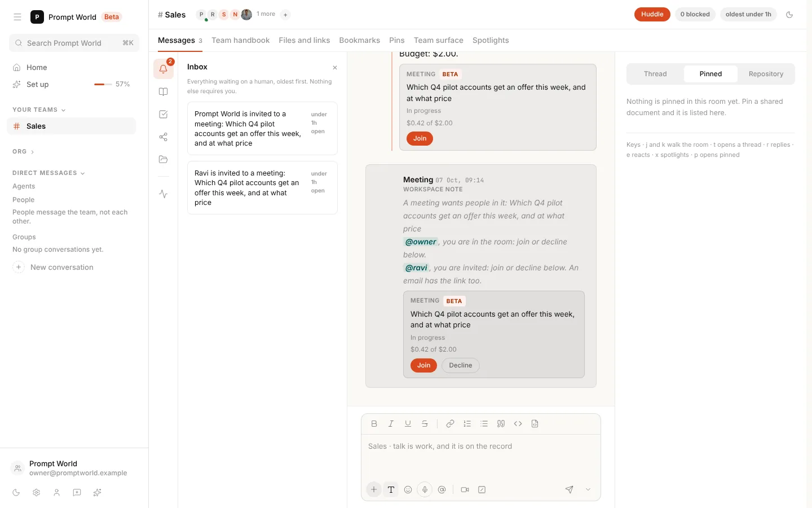This screenshot has height=508, width=812.
Task: Toggle underline formatting in the composer
Action: pos(408,424)
